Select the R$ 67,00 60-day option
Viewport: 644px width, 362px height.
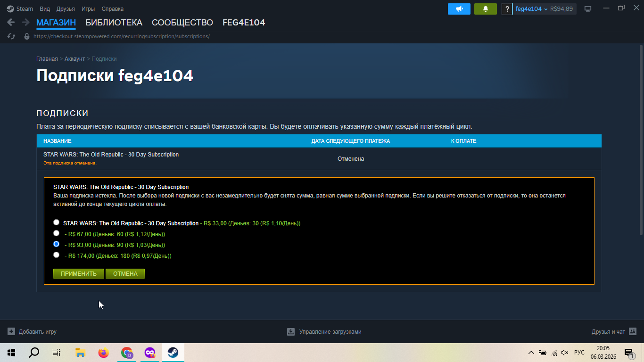[57, 233]
